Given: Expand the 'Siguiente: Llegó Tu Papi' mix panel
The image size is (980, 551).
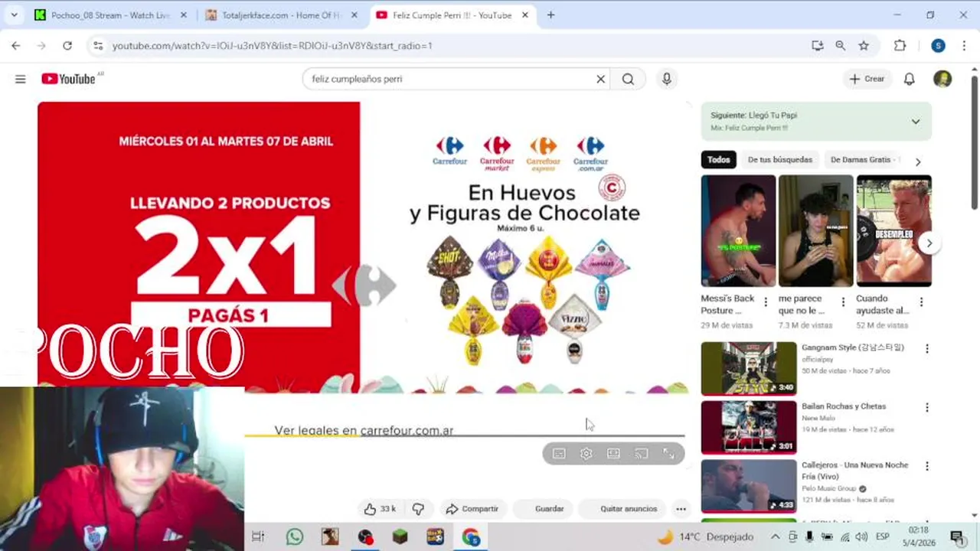Looking at the screenshot, I should pyautogui.click(x=915, y=122).
